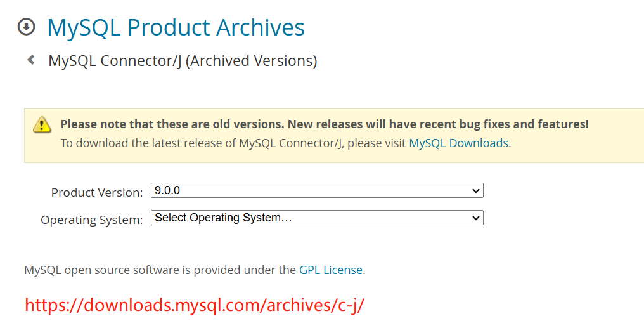Screen dimensions: 644x335
Task: Click the circular download arrow icon
Action: point(26,27)
